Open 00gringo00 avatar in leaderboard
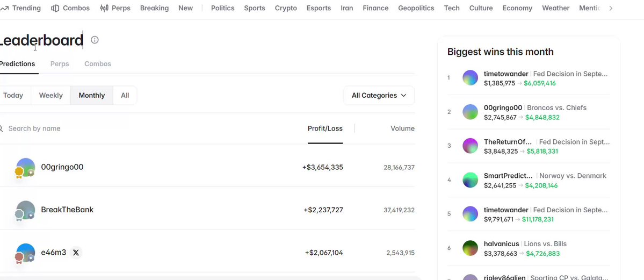644x280 pixels. pyautogui.click(x=25, y=167)
